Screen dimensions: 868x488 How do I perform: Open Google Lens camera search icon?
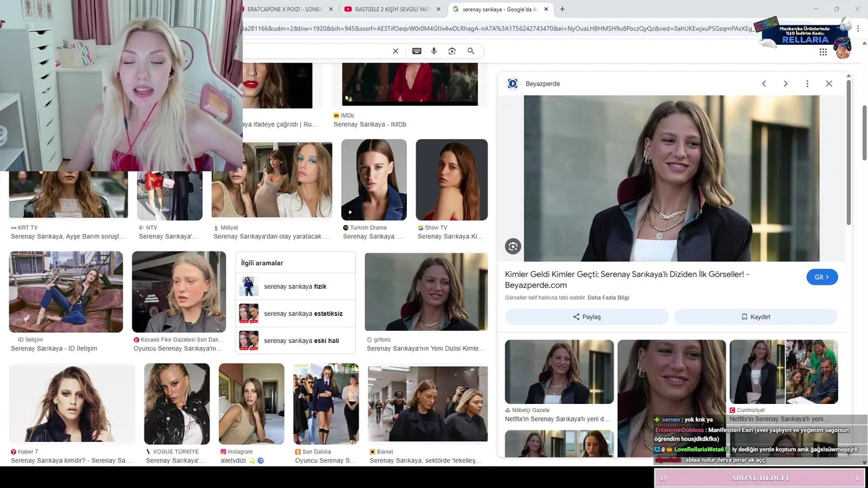coord(452,51)
